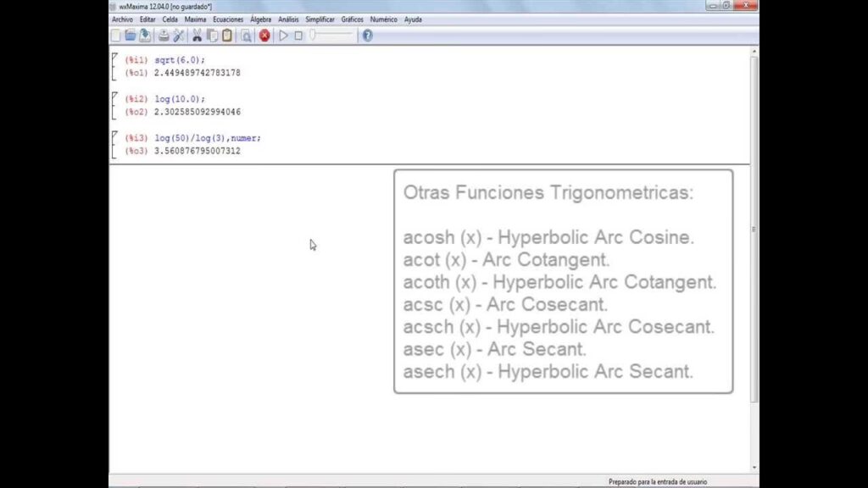Viewport: 868px width, 488px height.
Task: Cut selection with the scissors icon
Action: [197, 36]
